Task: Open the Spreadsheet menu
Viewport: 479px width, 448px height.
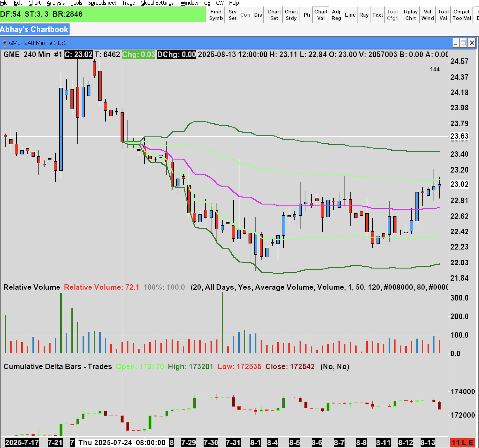Action: (102, 3)
